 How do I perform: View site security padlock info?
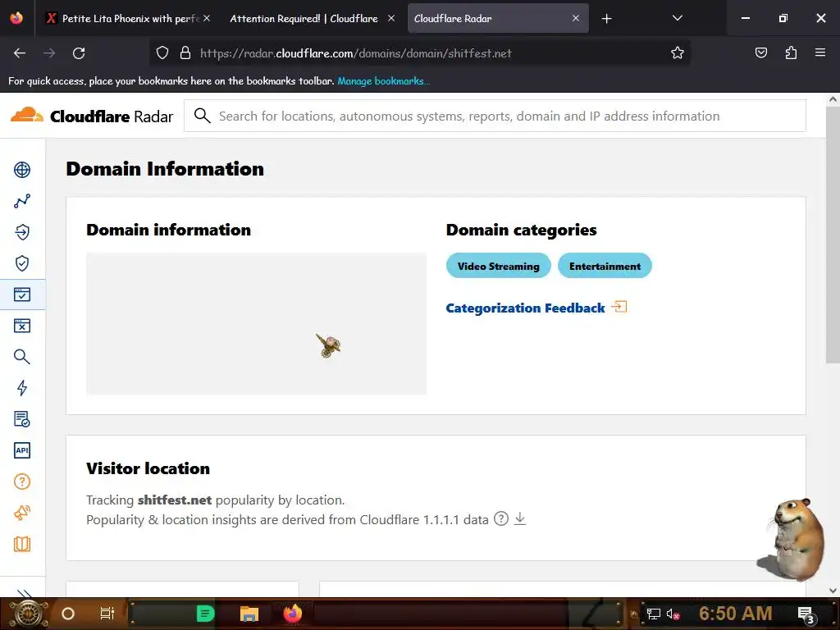coord(185,52)
